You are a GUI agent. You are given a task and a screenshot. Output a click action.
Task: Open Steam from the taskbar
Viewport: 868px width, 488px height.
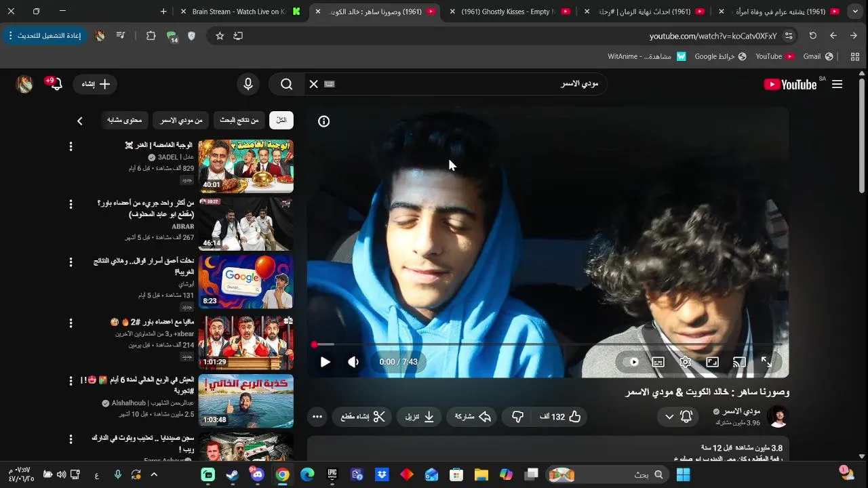coord(233,474)
